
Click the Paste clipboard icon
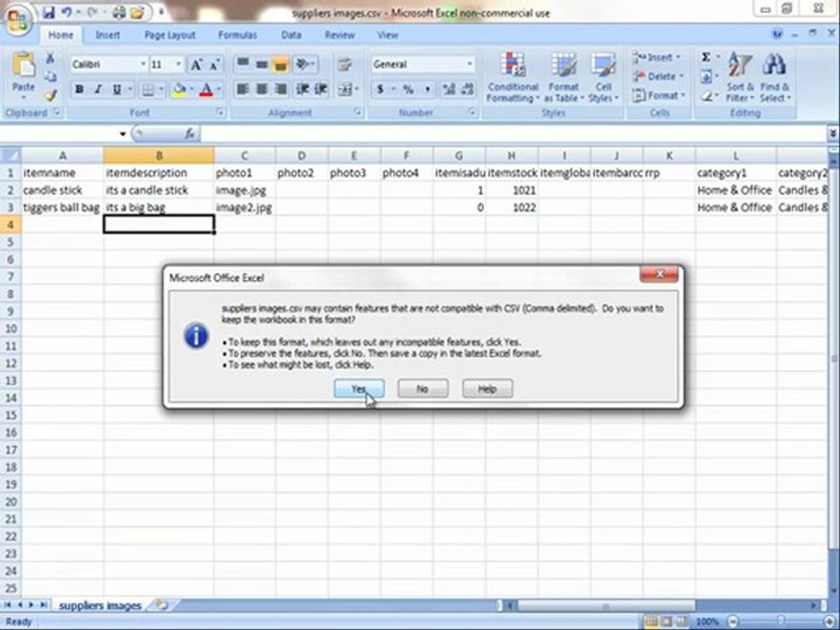(24, 64)
